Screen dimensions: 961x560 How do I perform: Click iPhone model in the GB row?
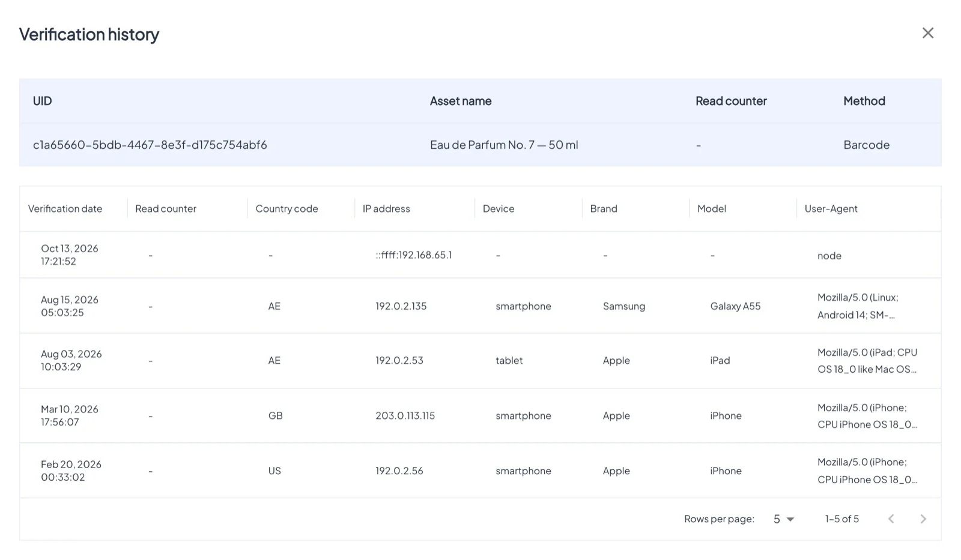pos(726,415)
